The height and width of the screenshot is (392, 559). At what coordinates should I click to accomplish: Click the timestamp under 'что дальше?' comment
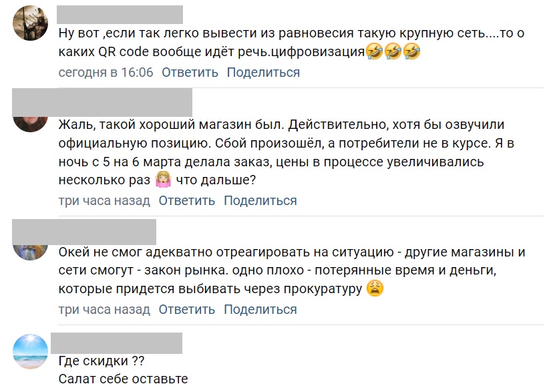104,200
